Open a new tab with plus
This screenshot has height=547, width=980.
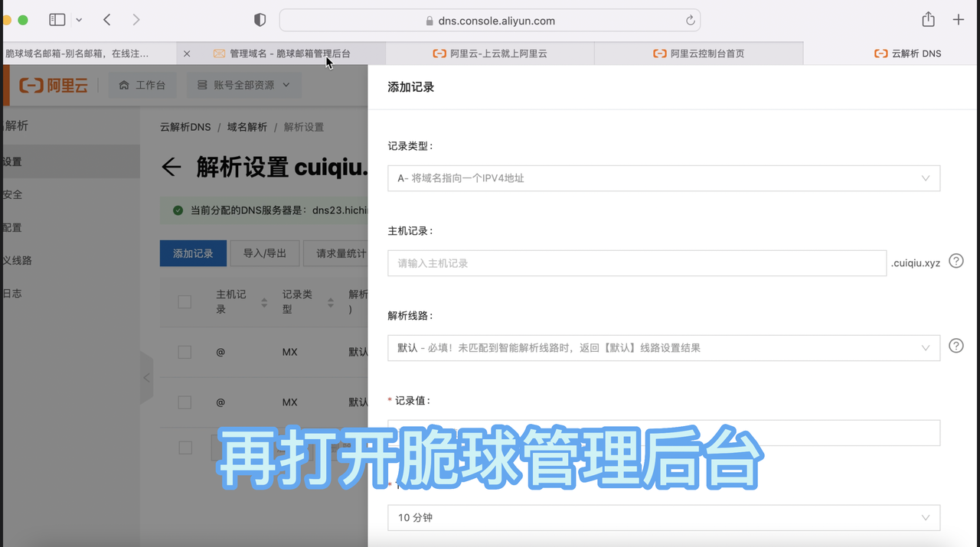pos(958,20)
